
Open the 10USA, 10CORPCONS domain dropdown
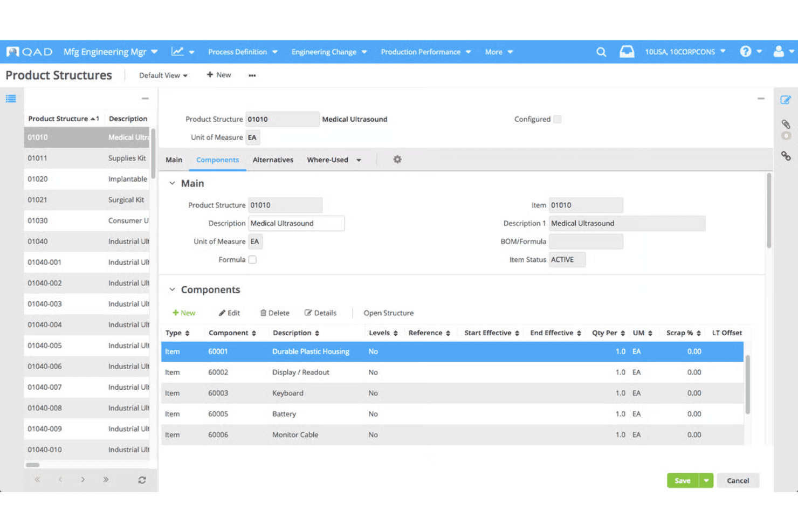coord(685,52)
